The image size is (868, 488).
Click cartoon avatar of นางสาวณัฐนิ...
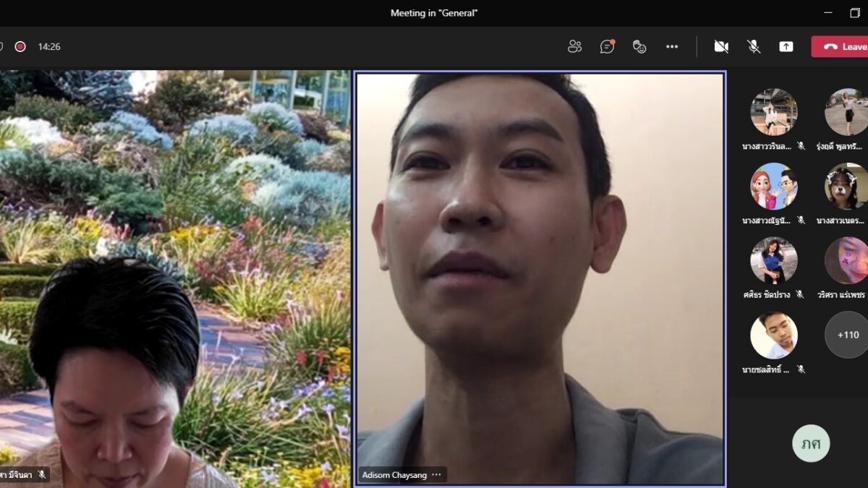coord(774,187)
